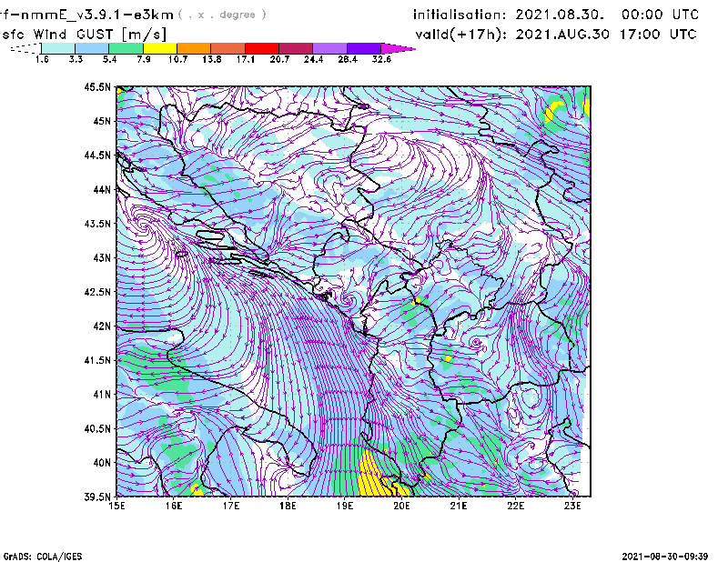Click the valid date 2021.AUG.30

pyautogui.click(x=562, y=35)
